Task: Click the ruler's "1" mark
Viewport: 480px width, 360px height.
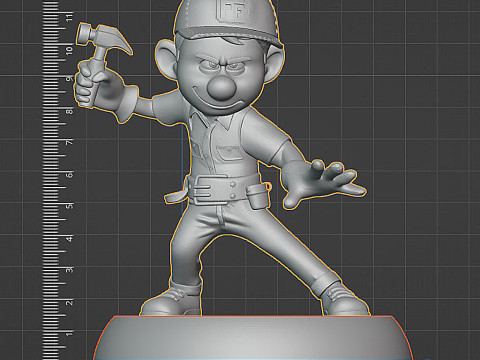Action: (x=69, y=333)
